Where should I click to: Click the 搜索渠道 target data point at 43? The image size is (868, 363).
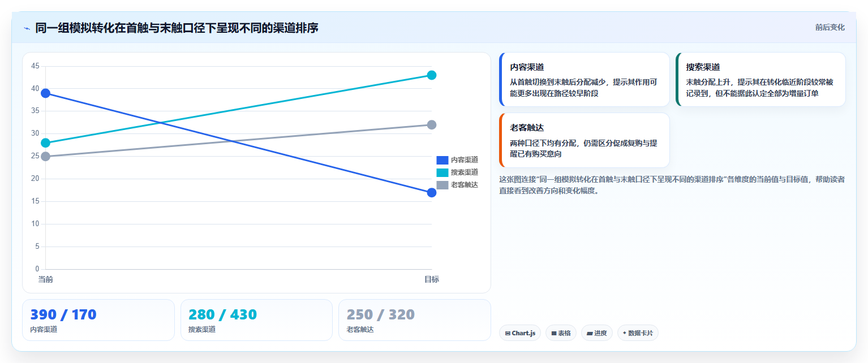[x=432, y=75]
